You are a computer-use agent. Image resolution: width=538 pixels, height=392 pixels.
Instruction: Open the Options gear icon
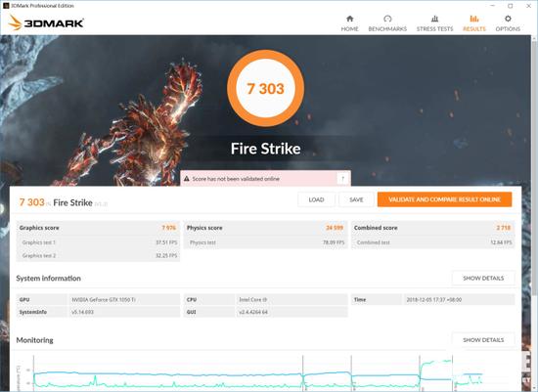click(x=508, y=19)
